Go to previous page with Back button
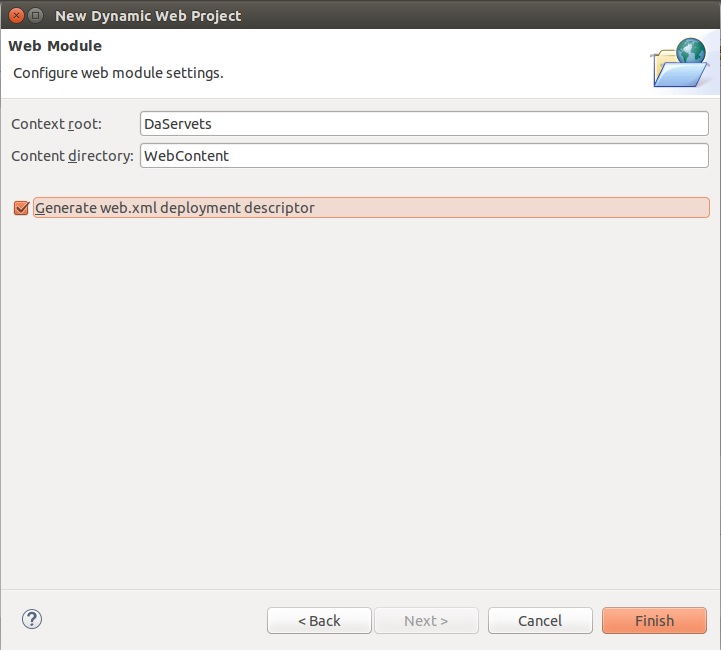This screenshot has height=650, width=721. 319,620
